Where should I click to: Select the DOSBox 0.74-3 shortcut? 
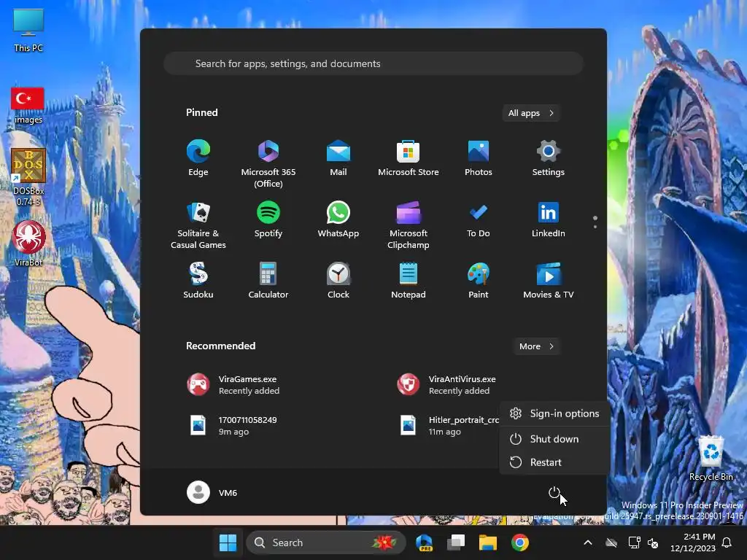pos(28,177)
